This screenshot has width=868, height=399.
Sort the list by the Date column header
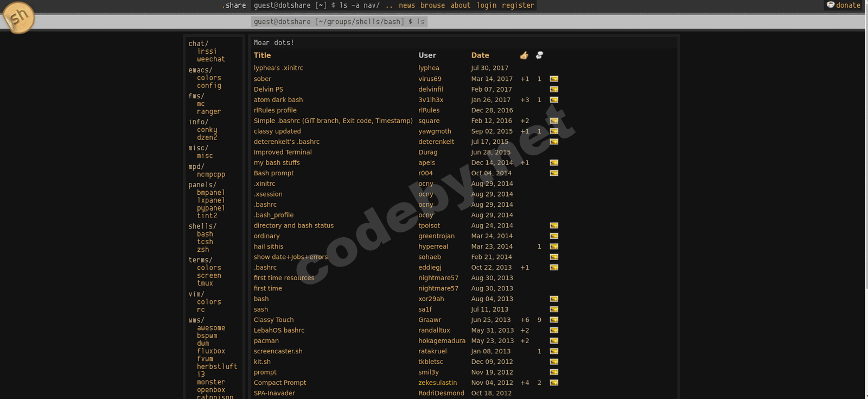[480, 55]
